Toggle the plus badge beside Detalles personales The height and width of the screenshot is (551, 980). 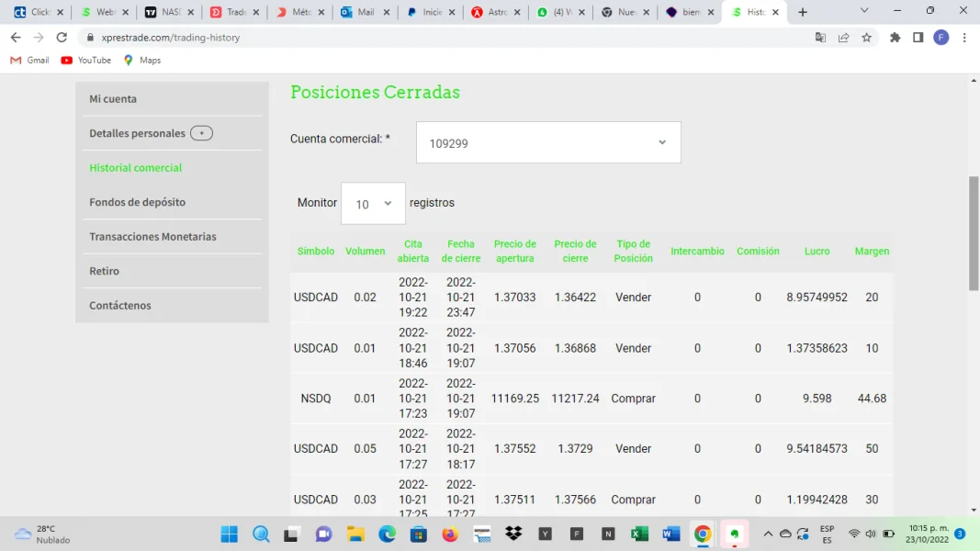click(x=201, y=133)
